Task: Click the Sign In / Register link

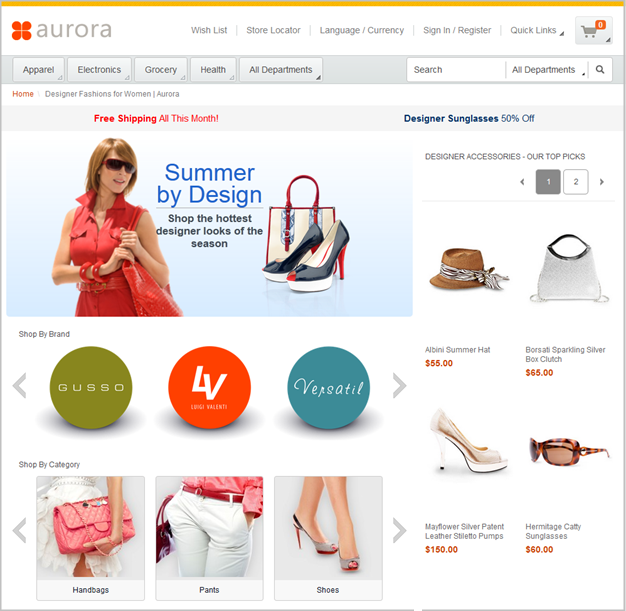Action: tap(457, 30)
